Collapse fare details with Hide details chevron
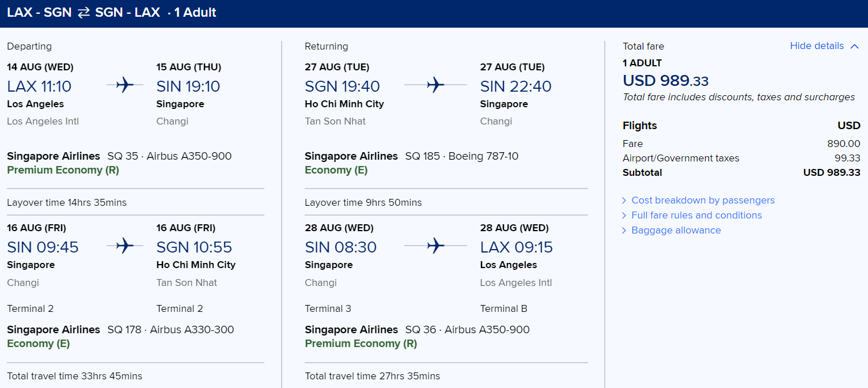 (855, 46)
